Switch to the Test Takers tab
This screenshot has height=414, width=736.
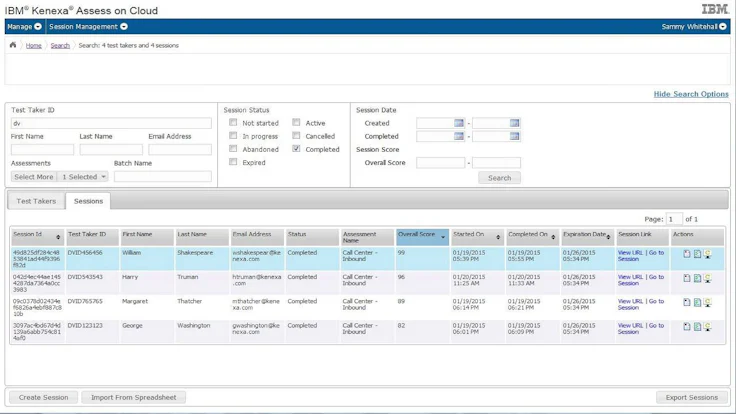pyautogui.click(x=36, y=201)
